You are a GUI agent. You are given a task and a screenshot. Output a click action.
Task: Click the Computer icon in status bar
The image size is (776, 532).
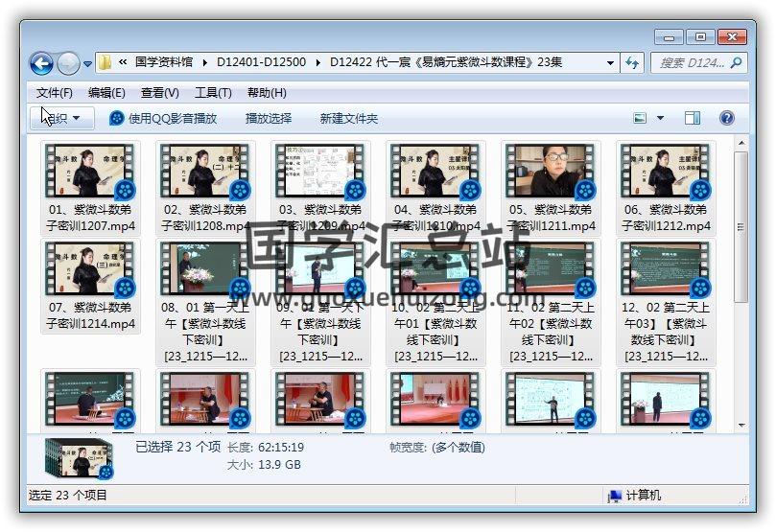click(615, 496)
